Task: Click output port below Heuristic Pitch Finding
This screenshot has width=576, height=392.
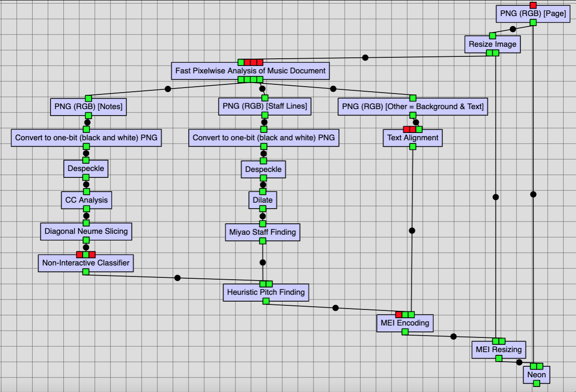Action: tap(266, 301)
